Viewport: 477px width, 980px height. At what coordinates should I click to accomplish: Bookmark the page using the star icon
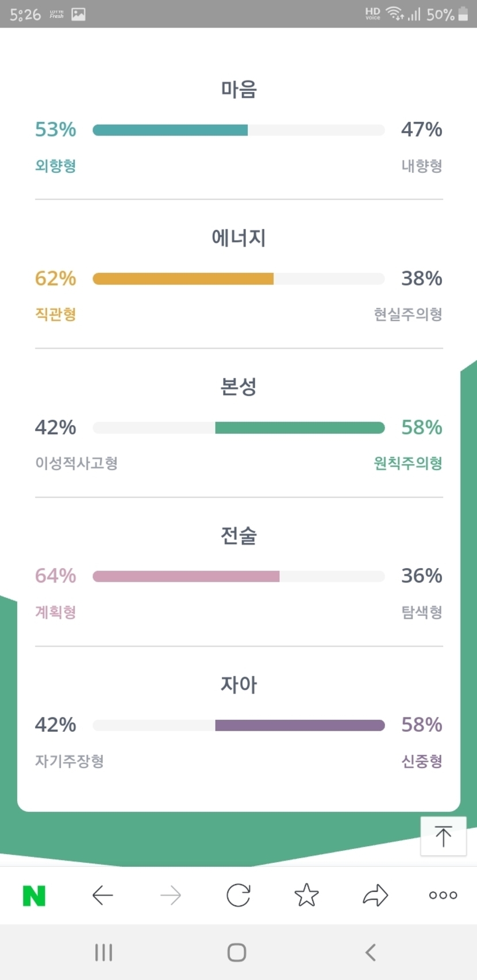point(306,895)
